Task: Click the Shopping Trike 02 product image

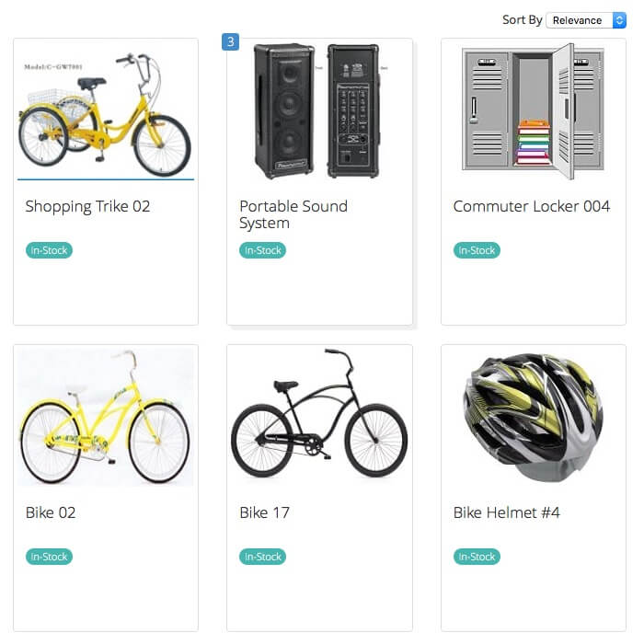Action: pyautogui.click(x=105, y=112)
